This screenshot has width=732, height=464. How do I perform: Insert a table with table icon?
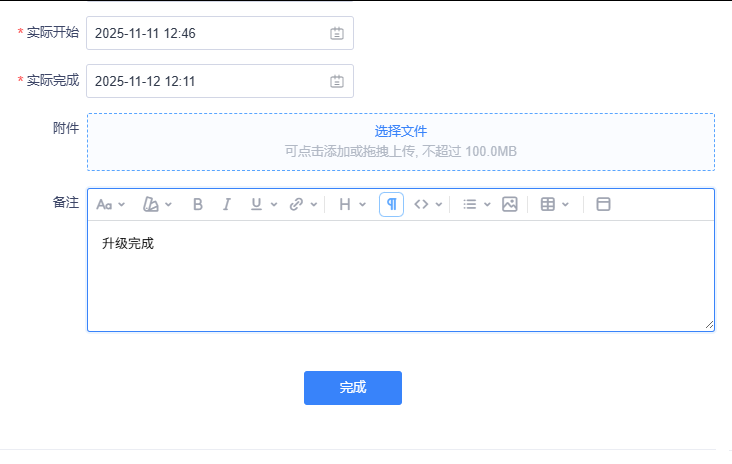(x=548, y=204)
